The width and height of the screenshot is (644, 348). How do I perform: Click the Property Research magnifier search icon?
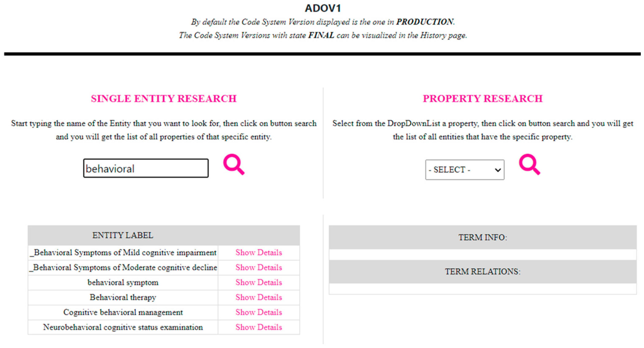529,164
